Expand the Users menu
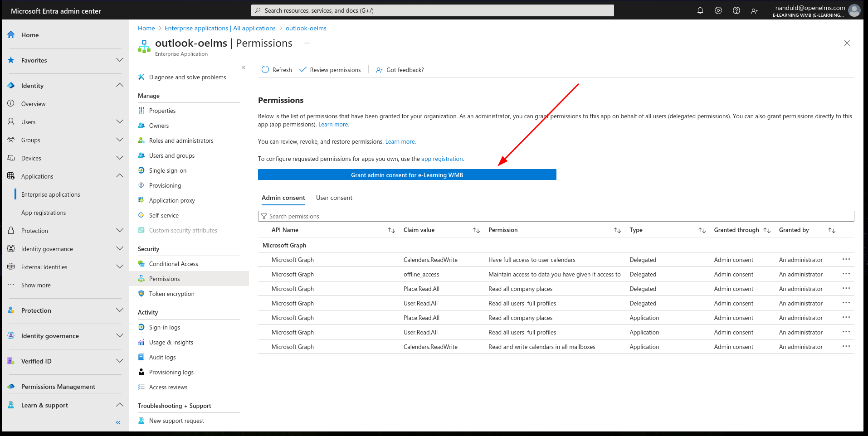The width and height of the screenshot is (868, 436). [x=120, y=122]
